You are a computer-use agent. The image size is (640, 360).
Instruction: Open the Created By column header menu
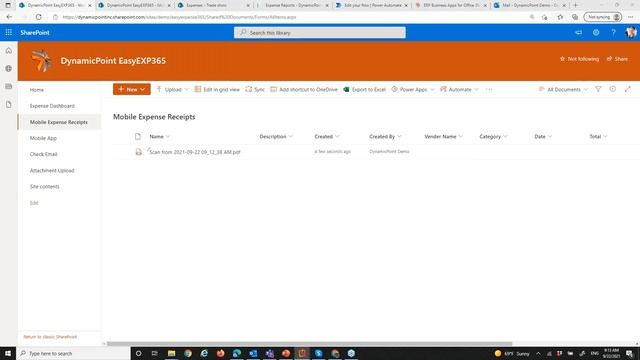(385, 136)
